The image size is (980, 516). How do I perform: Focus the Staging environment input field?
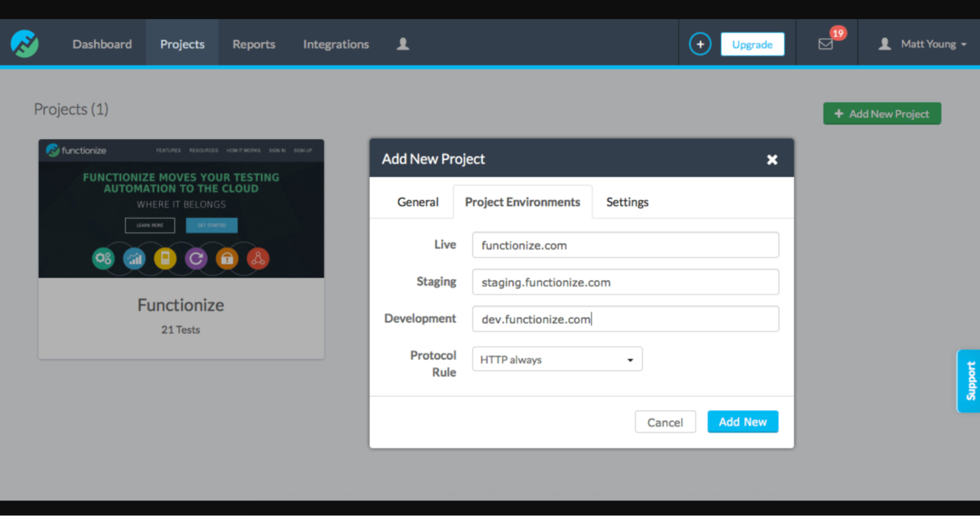625,282
